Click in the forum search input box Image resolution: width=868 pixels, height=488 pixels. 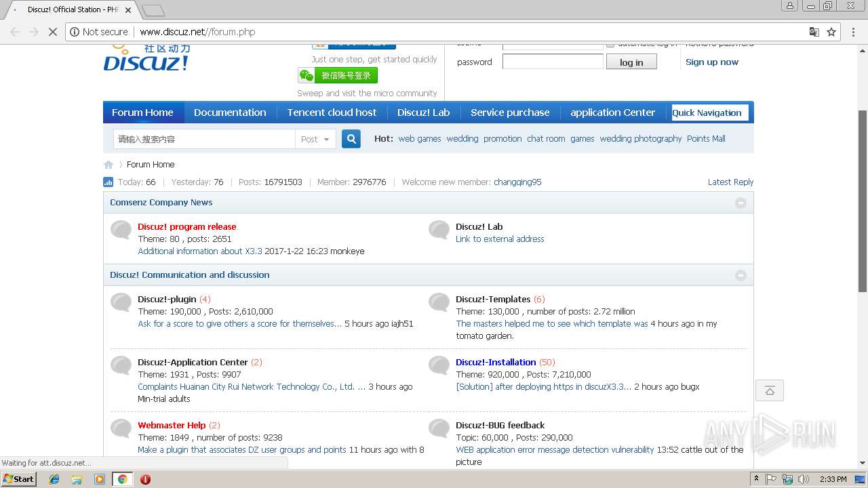[x=203, y=139]
